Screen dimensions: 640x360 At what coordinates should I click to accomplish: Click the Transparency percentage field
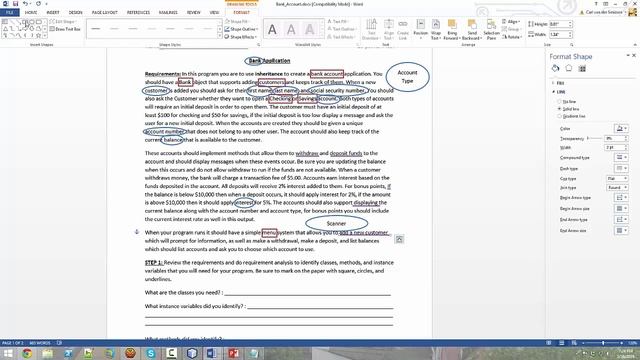coord(616,138)
